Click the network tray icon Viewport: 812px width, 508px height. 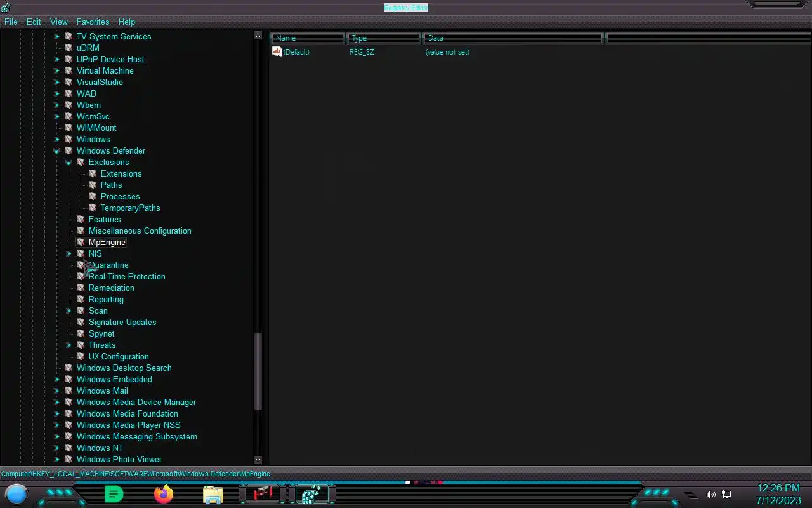(726, 495)
